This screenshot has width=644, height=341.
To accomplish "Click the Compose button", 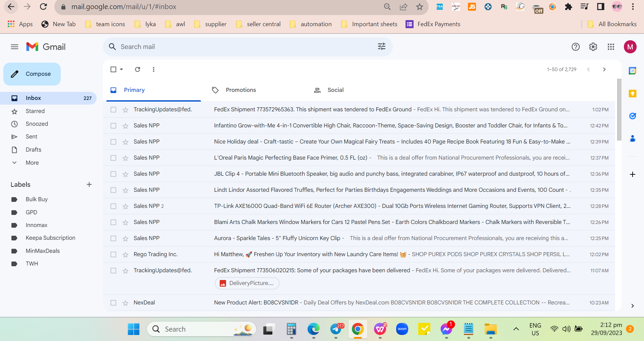I will pos(32,74).
